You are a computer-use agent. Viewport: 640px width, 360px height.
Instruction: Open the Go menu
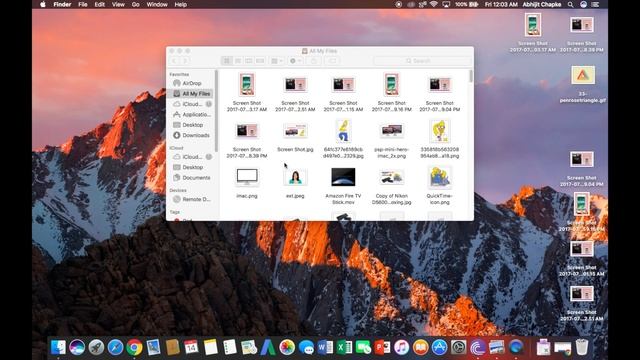[136, 4]
